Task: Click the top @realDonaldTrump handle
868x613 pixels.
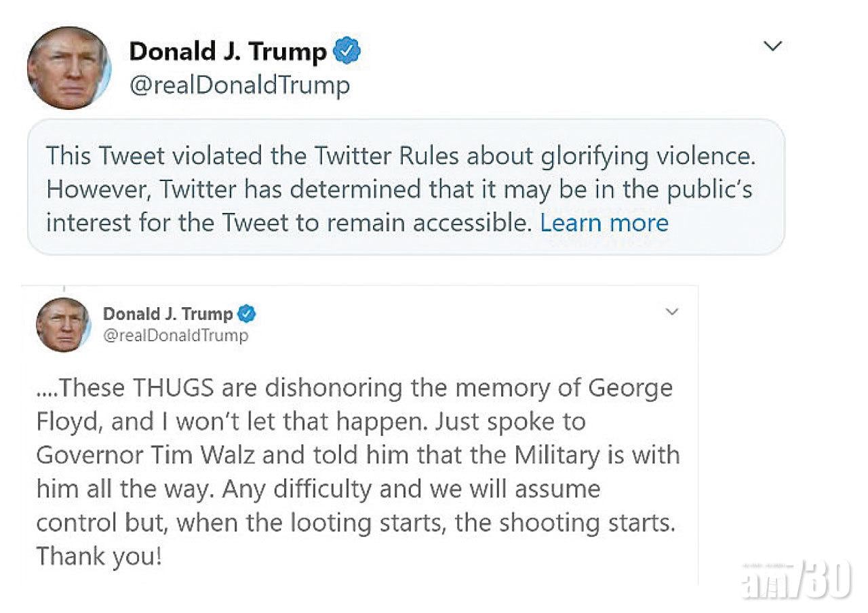Action: click(x=239, y=85)
